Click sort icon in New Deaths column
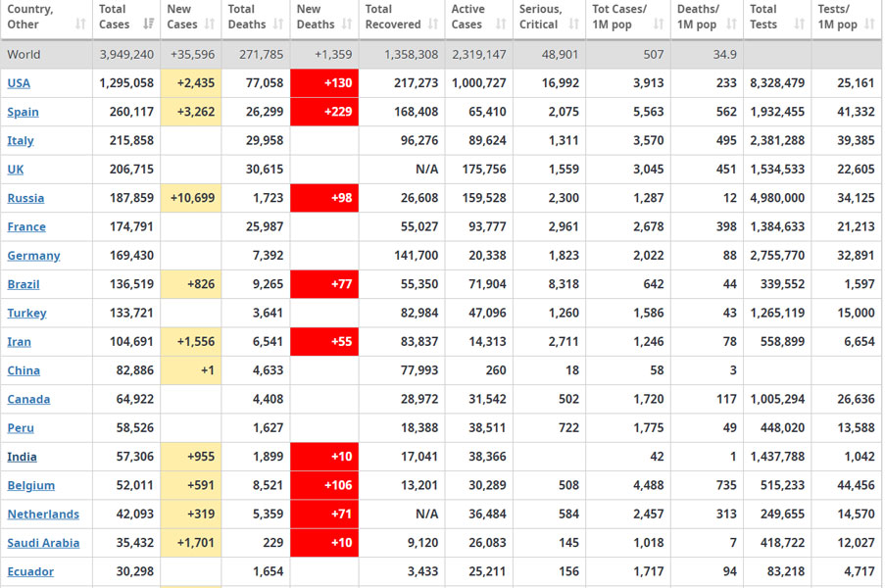The width and height of the screenshot is (885, 588). tap(349, 24)
